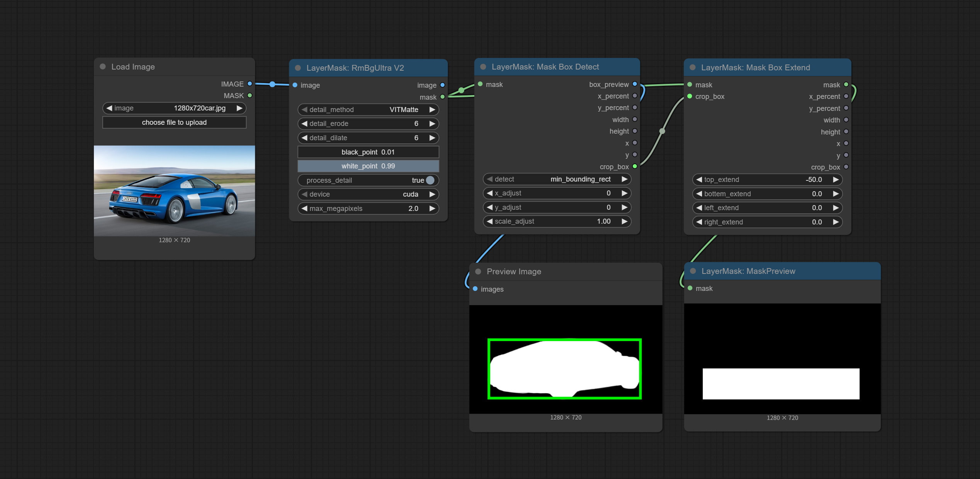Click choose file to upload button
This screenshot has height=479, width=980.
tap(174, 122)
